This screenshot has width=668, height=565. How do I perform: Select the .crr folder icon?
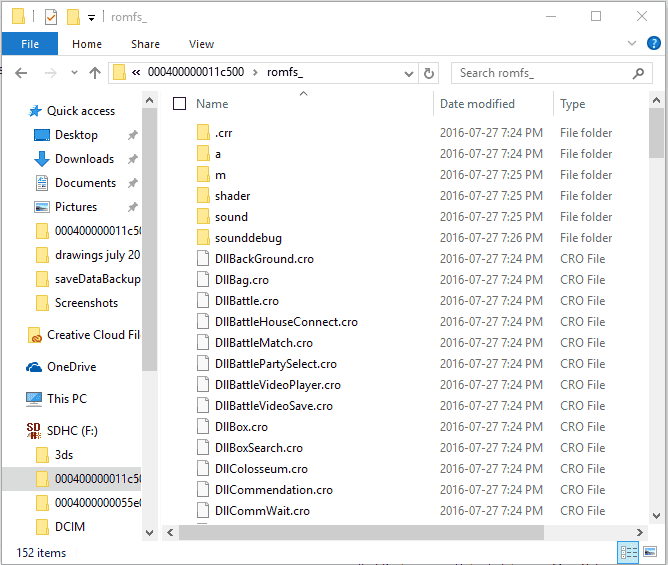pyautogui.click(x=203, y=133)
